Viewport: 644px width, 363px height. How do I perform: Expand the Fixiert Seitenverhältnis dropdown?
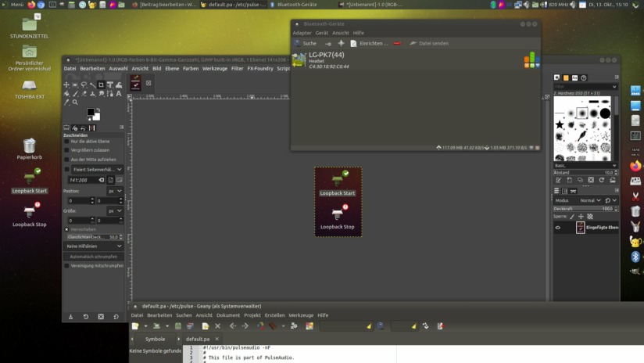[97, 169]
